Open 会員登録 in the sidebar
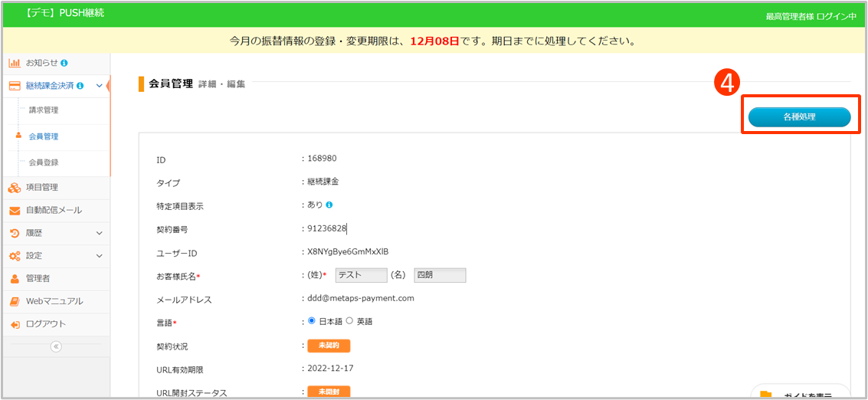The image size is (868, 400). (x=43, y=162)
